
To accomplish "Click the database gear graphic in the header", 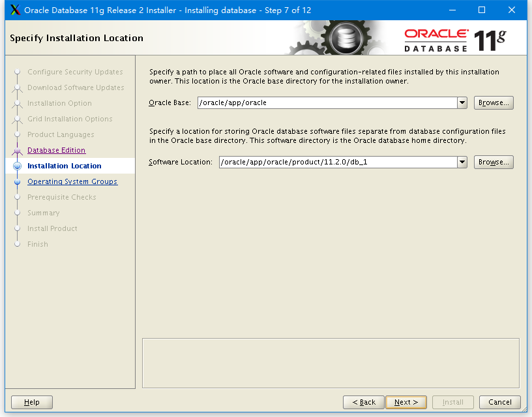I will pos(346,38).
